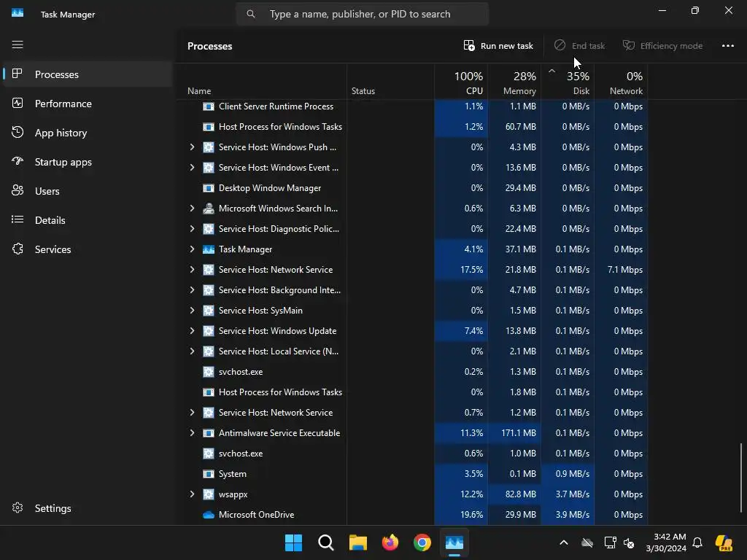
Task: Open the hamburger navigation menu
Action: (x=18, y=44)
